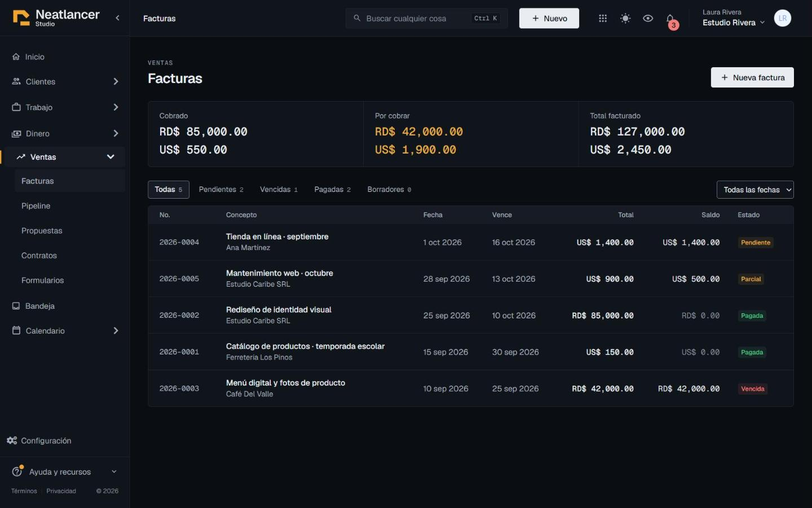
Task: Switch to the Pendientes tab
Action: pos(221,190)
